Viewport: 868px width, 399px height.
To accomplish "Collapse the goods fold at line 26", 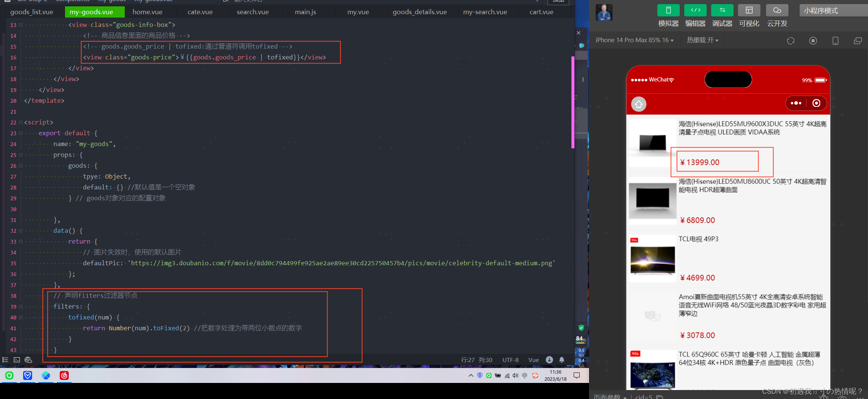I will click(21, 166).
